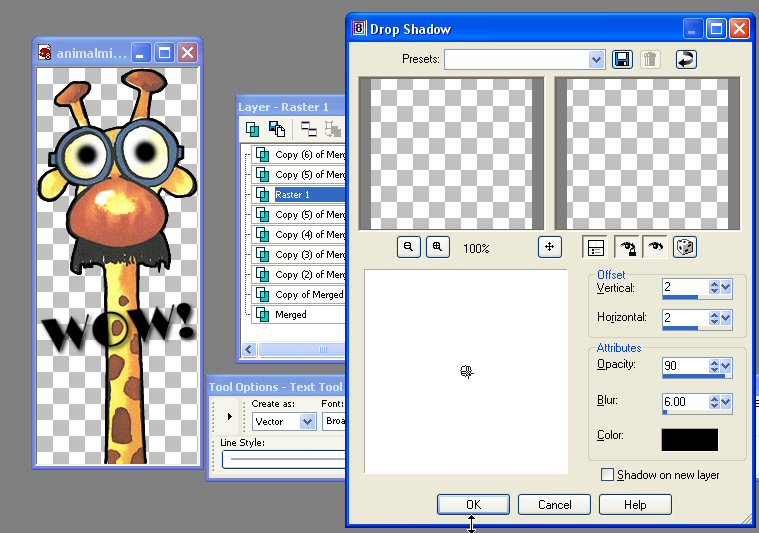Open the Blur slider dropdown arrow
The width and height of the screenshot is (759, 533).
tap(726, 402)
